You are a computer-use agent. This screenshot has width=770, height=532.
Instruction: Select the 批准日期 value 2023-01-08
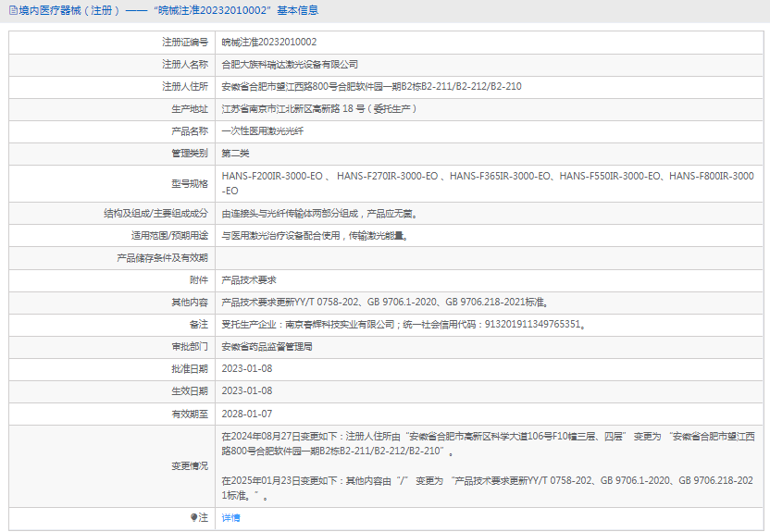pyautogui.click(x=247, y=368)
